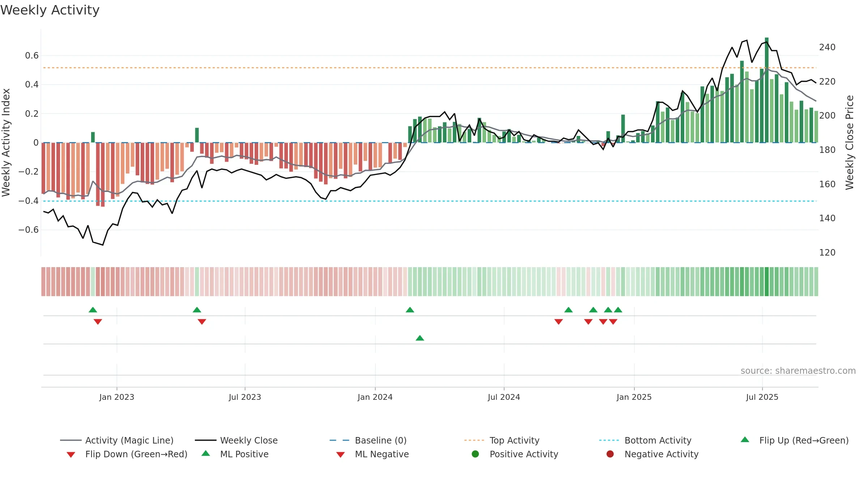
Task: Toggle the Weekly Close legend entry
Action: pos(236,440)
